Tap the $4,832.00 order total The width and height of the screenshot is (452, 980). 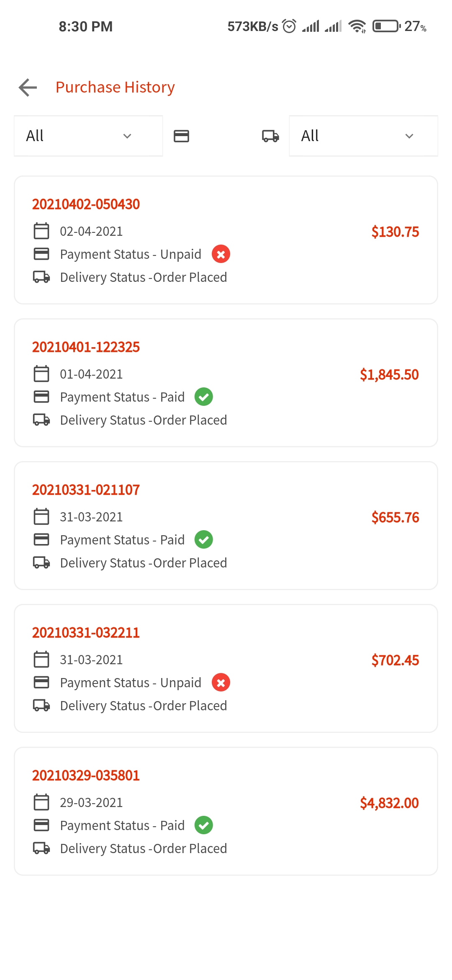389,803
